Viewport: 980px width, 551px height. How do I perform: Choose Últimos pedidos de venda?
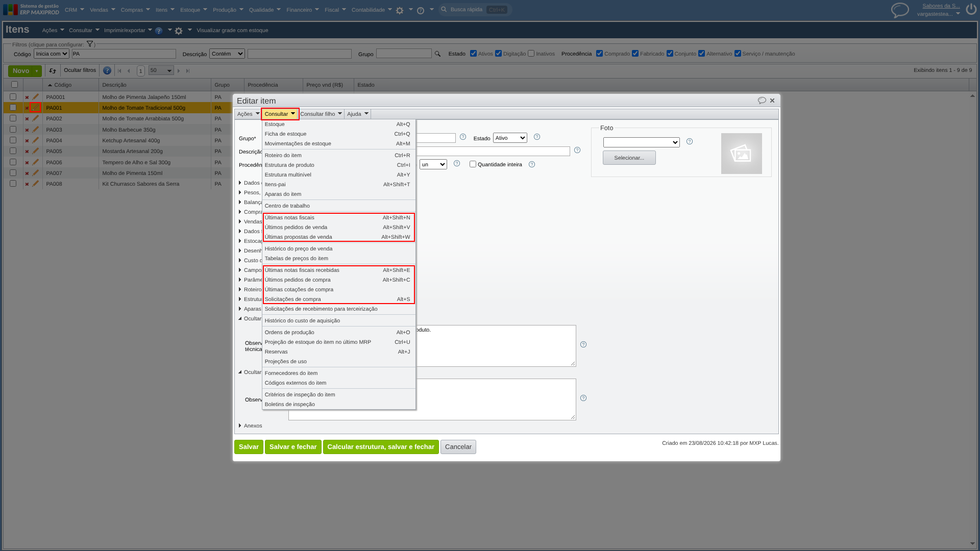[x=338, y=228]
